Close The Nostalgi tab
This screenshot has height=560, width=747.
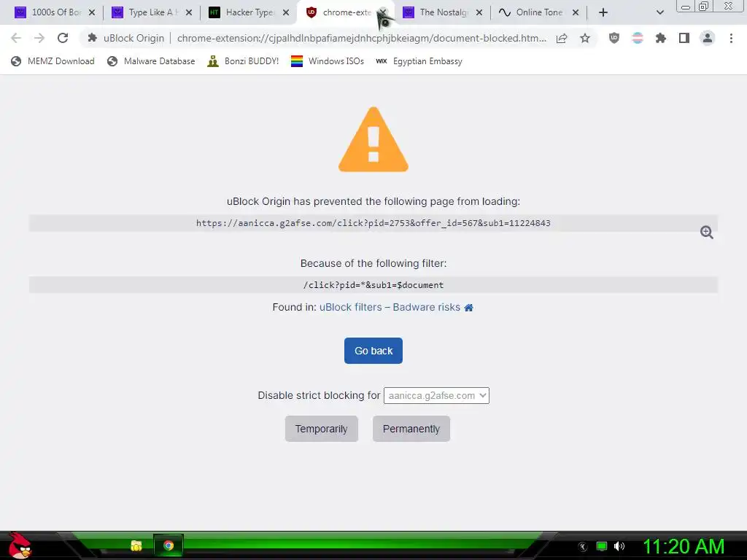click(x=479, y=12)
